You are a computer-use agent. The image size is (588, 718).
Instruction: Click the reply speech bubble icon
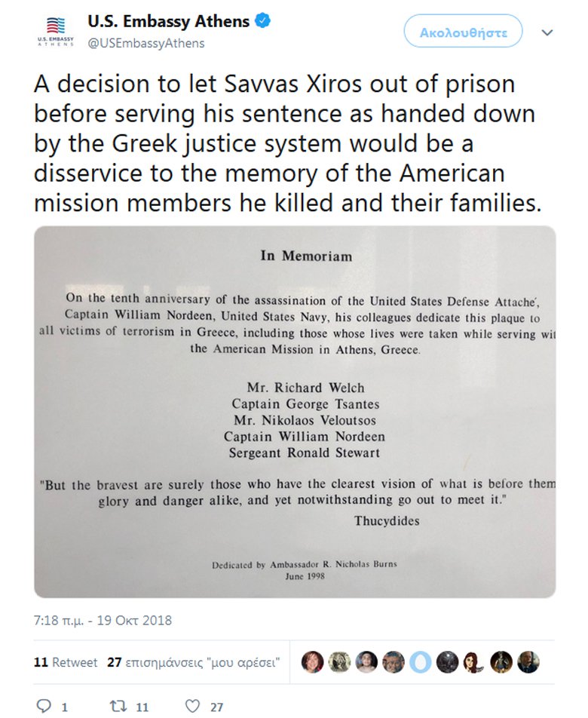tap(44, 706)
